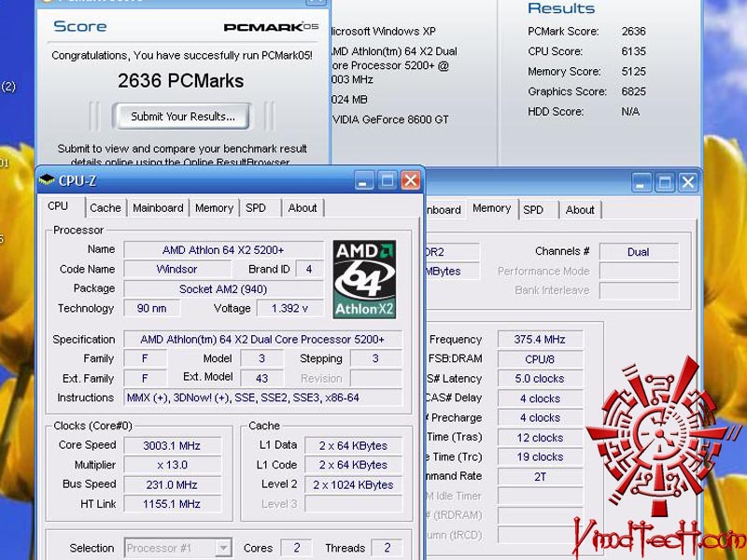The image size is (747, 560).
Task: Click the AMD 64 Athlon X2 logo
Action: tap(364, 279)
